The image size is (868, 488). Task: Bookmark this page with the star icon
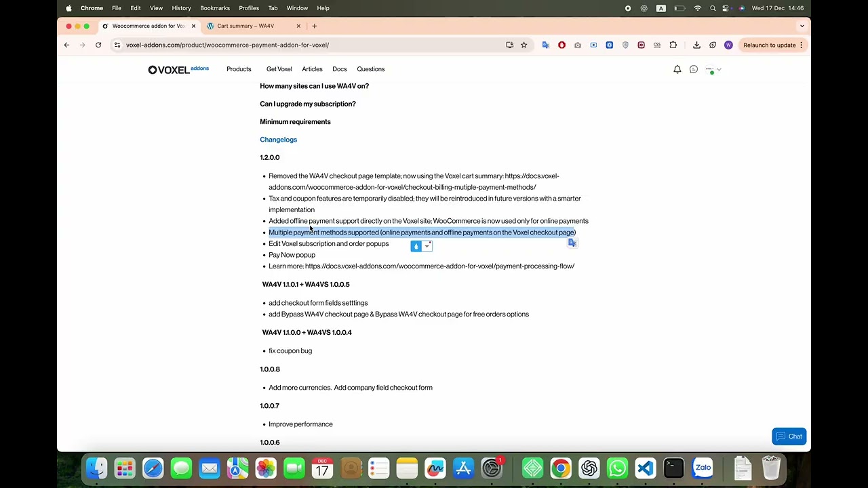tap(524, 45)
